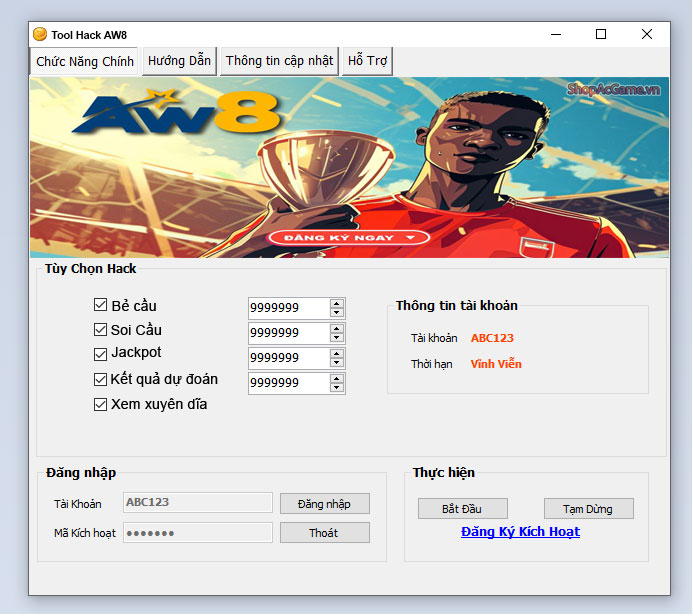Image resolution: width=693 pixels, height=616 pixels.
Task: Minimize the Tool Hack AW8 window
Action: pos(556,34)
